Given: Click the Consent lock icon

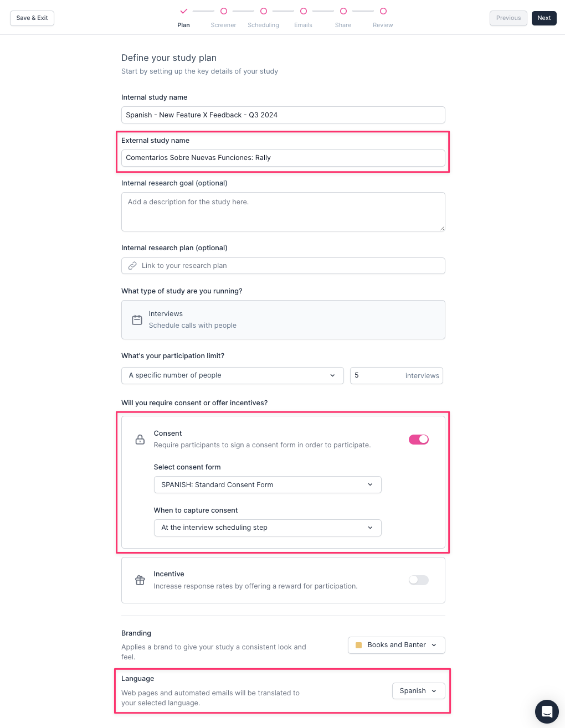Looking at the screenshot, I should click(140, 440).
